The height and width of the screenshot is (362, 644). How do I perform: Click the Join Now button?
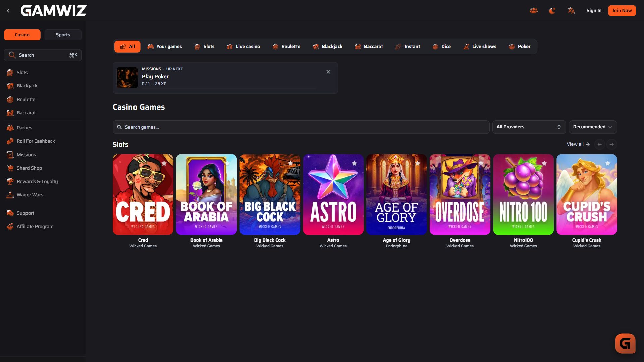[622, 11]
